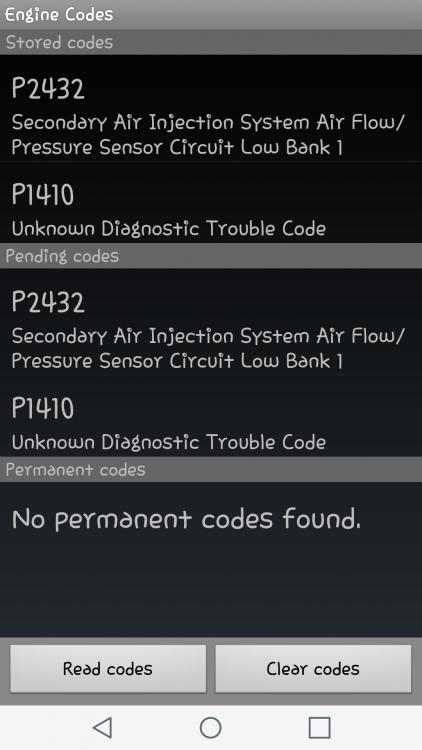
Task: Click the Permanent codes section header
Action: (211, 469)
